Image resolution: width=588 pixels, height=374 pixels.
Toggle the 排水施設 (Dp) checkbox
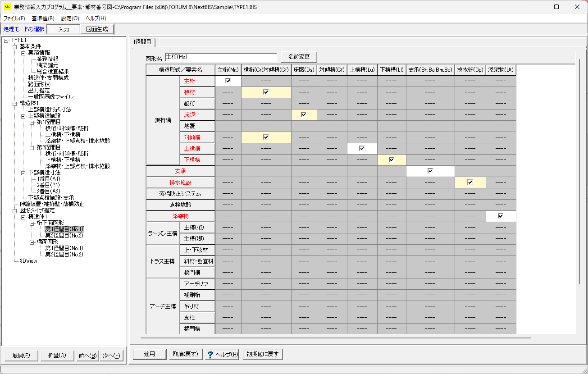pos(470,182)
